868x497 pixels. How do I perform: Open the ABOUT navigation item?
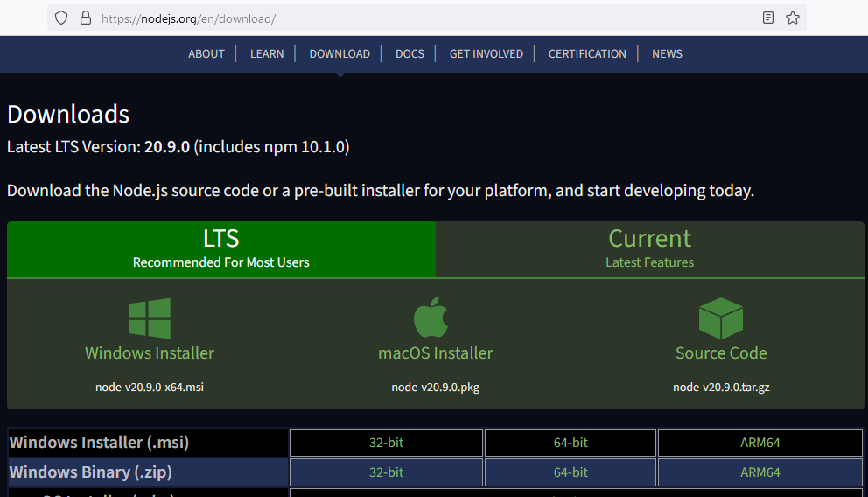point(206,54)
